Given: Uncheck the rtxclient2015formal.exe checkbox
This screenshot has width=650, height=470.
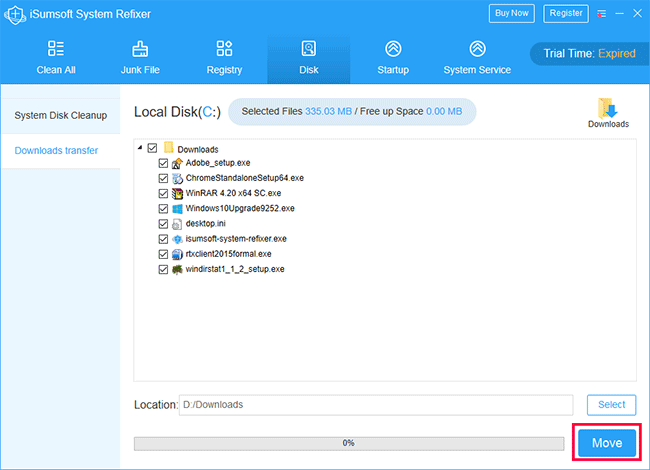Looking at the screenshot, I should [x=163, y=254].
